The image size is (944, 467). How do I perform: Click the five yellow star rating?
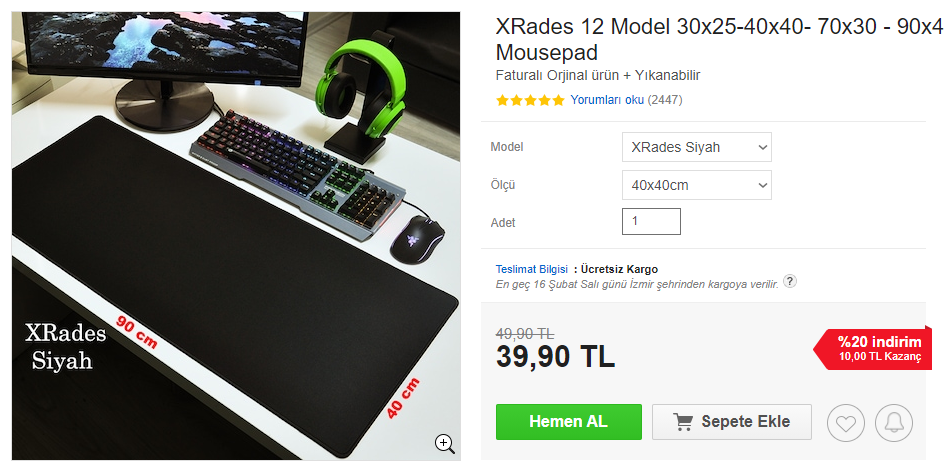pyautogui.click(x=530, y=100)
